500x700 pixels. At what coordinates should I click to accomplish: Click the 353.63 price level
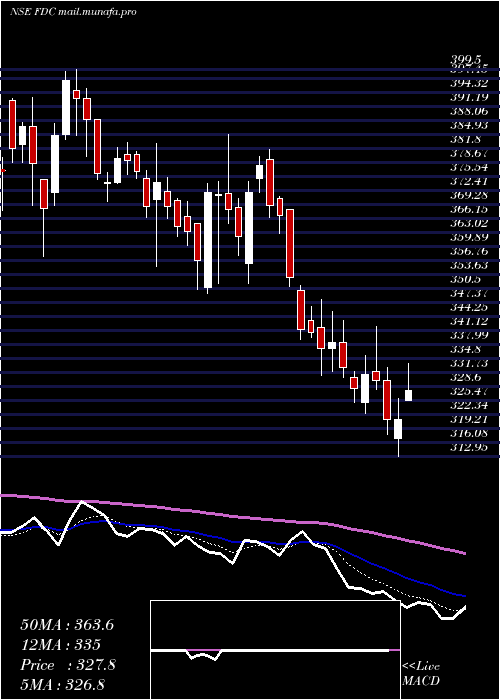click(469, 265)
